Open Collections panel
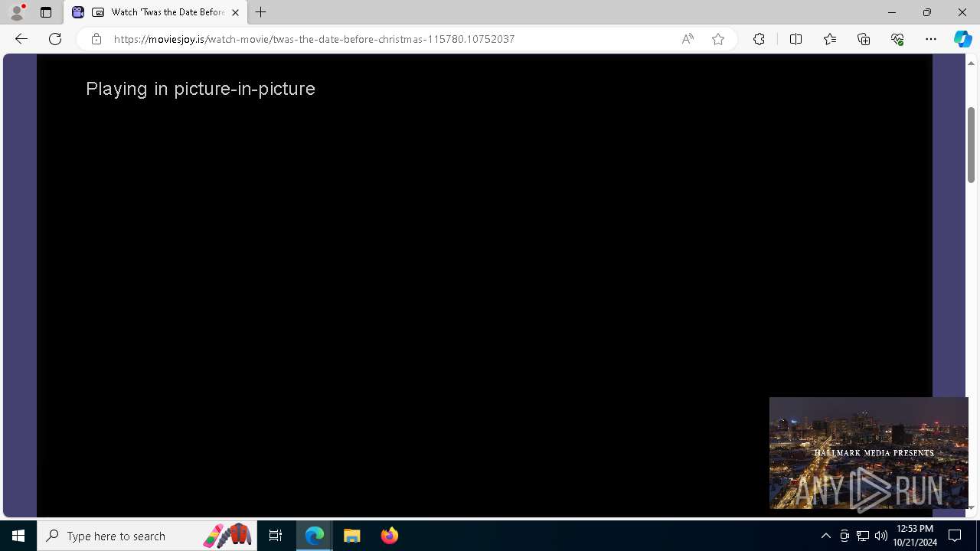The height and width of the screenshot is (551, 980). (864, 39)
